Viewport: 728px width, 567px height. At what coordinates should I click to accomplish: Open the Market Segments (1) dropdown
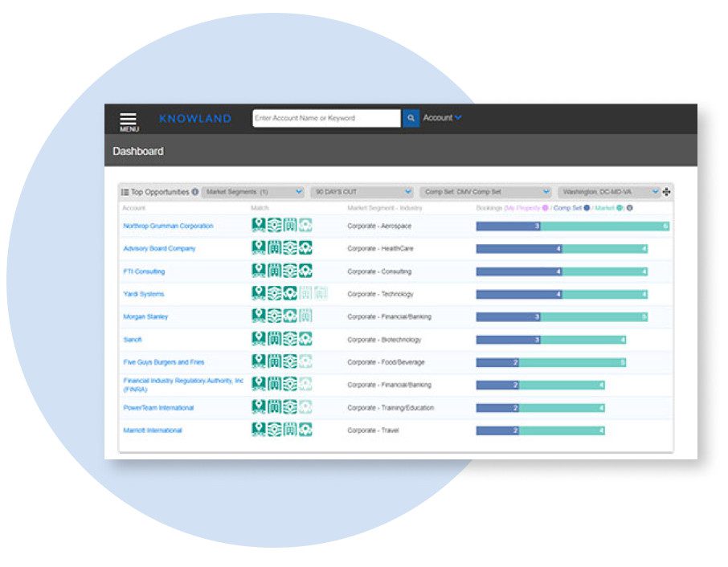point(253,192)
